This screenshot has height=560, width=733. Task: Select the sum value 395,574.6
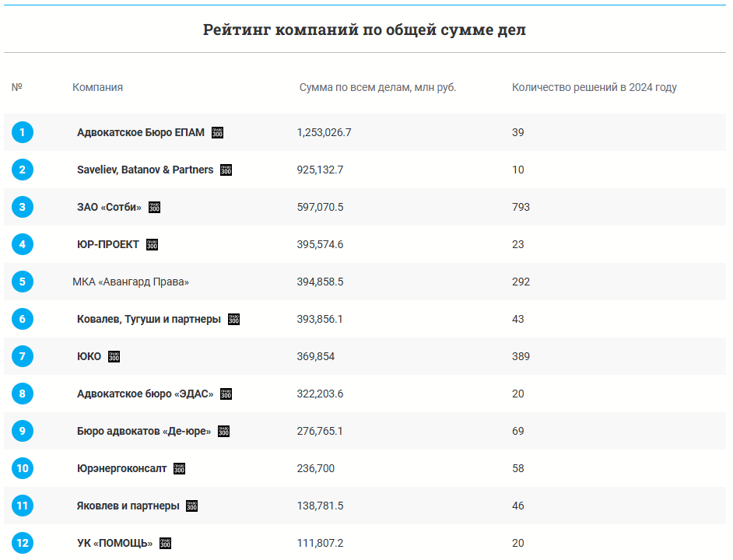coord(321,244)
